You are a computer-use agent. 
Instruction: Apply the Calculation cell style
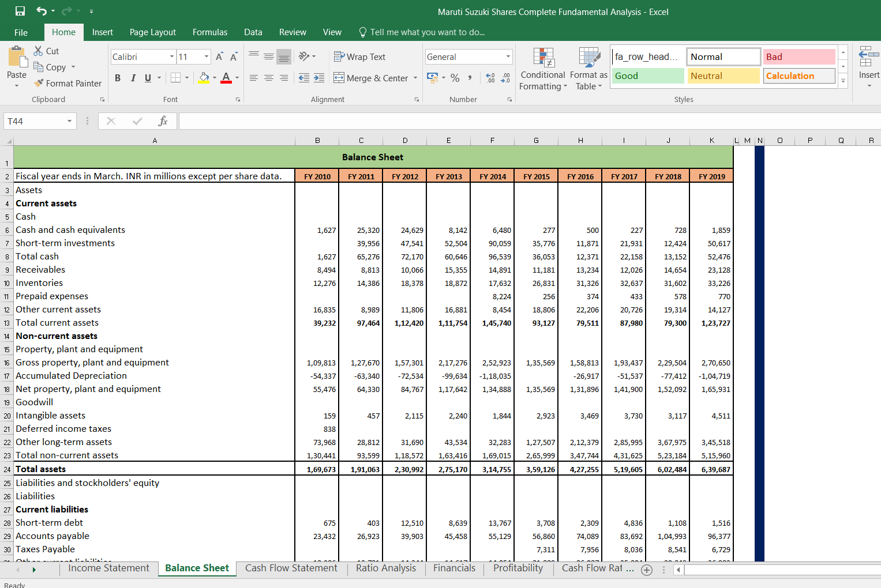[x=799, y=76]
